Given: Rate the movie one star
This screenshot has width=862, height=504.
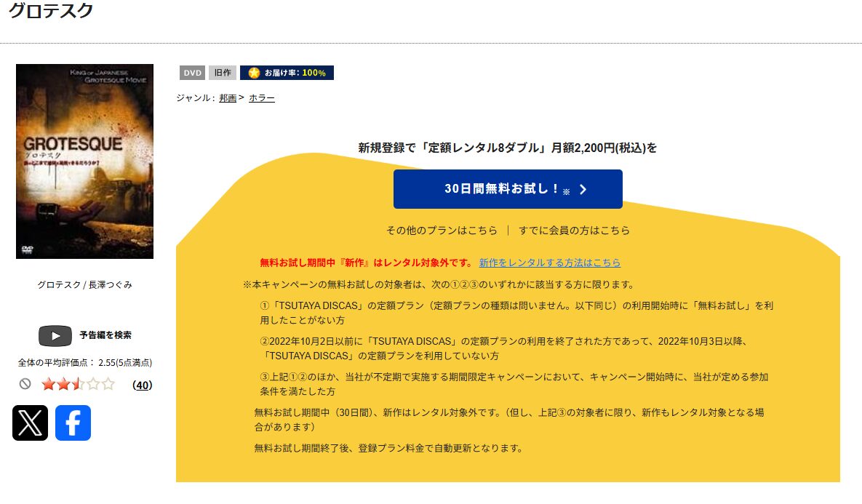Looking at the screenshot, I should tap(49, 383).
